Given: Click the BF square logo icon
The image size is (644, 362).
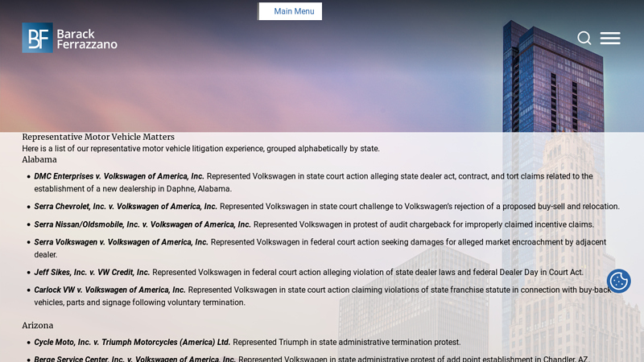Looking at the screenshot, I should click(x=37, y=38).
